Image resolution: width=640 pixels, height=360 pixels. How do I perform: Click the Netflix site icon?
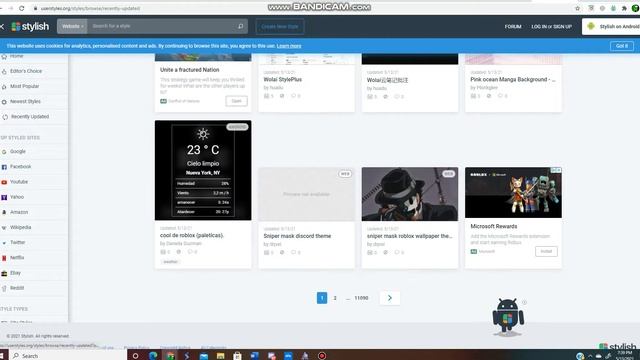pos(4,258)
